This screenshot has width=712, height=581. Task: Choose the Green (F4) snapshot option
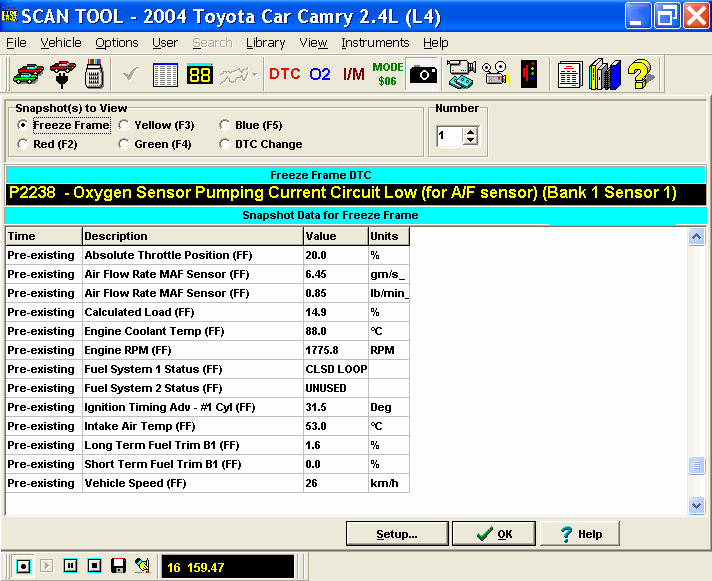[x=124, y=144]
